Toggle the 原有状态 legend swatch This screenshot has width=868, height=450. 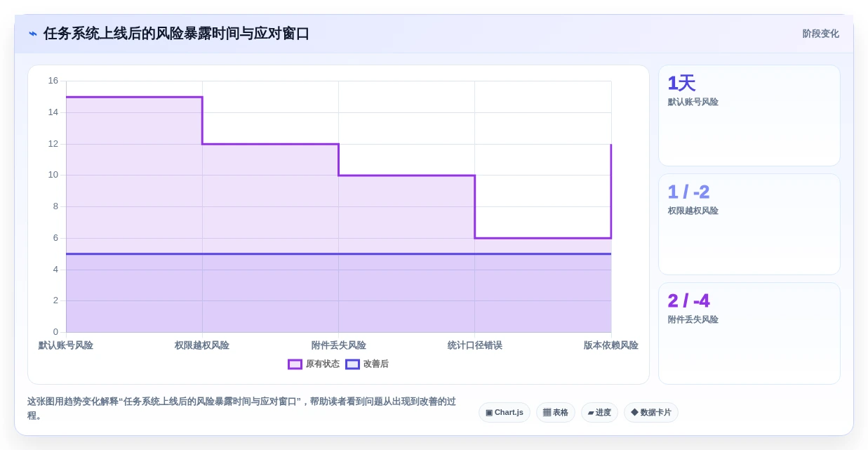click(x=295, y=364)
